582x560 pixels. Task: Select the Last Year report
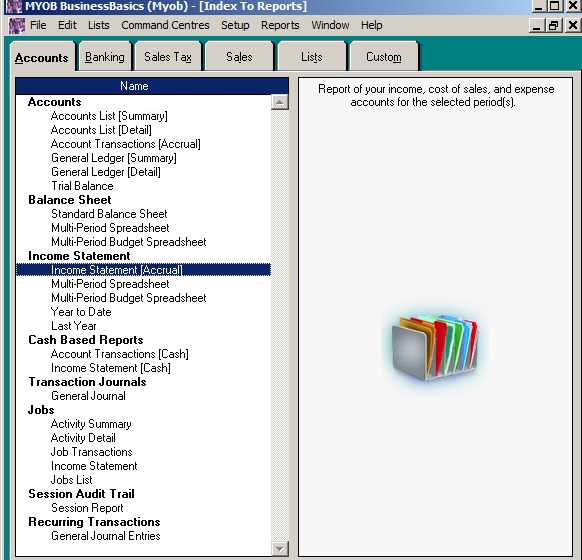73,326
